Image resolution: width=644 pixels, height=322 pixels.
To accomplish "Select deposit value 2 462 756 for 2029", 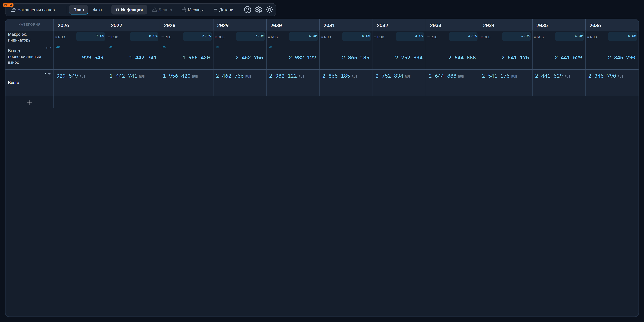I will [249, 57].
